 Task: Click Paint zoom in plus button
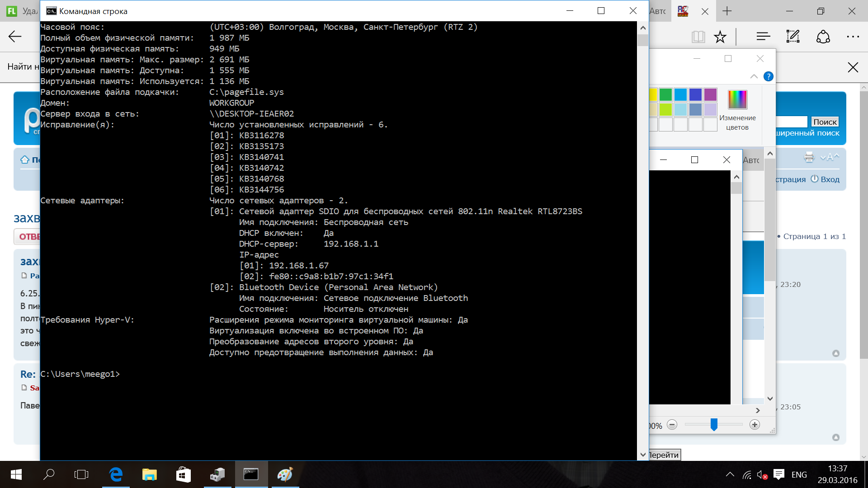click(x=755, y=425)
